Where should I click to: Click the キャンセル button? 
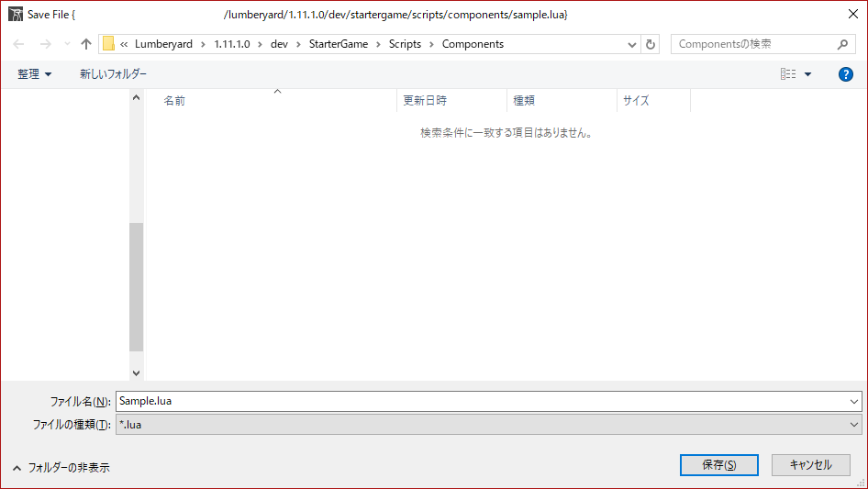pos(811,465)
